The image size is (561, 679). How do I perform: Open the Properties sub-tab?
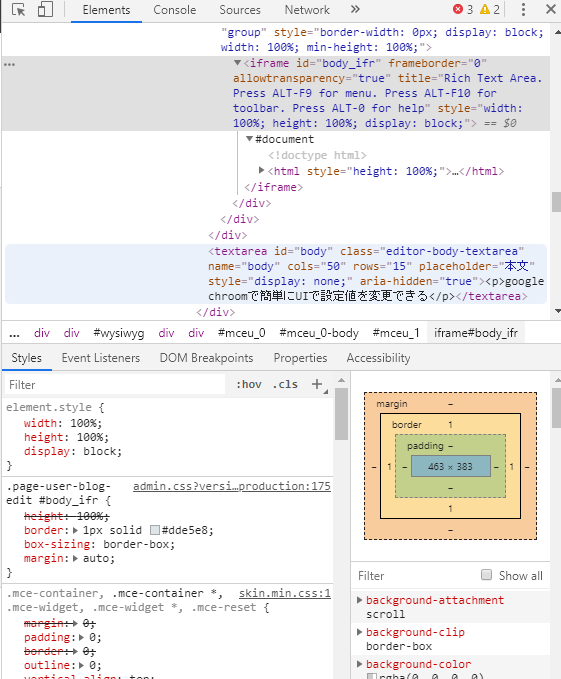[300, 358]
